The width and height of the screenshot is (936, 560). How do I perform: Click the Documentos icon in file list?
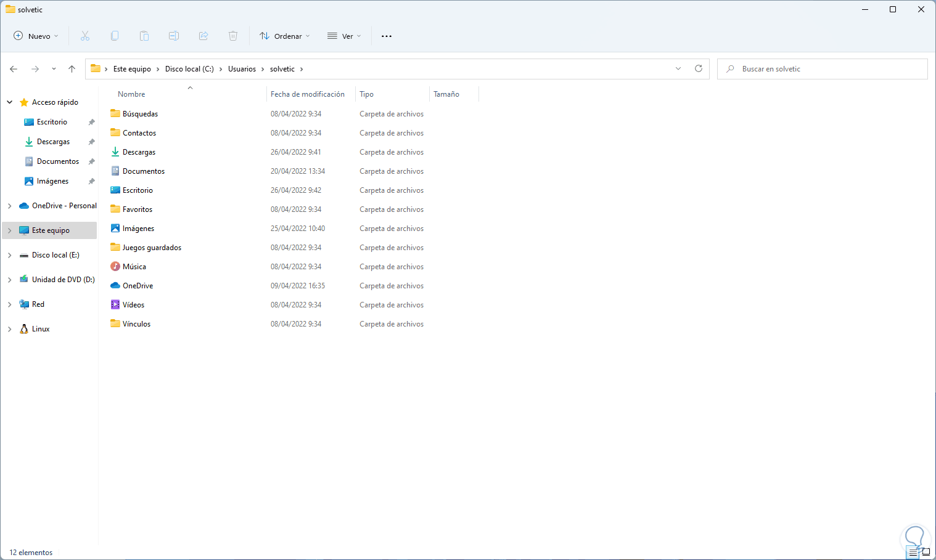click(115, 171)
